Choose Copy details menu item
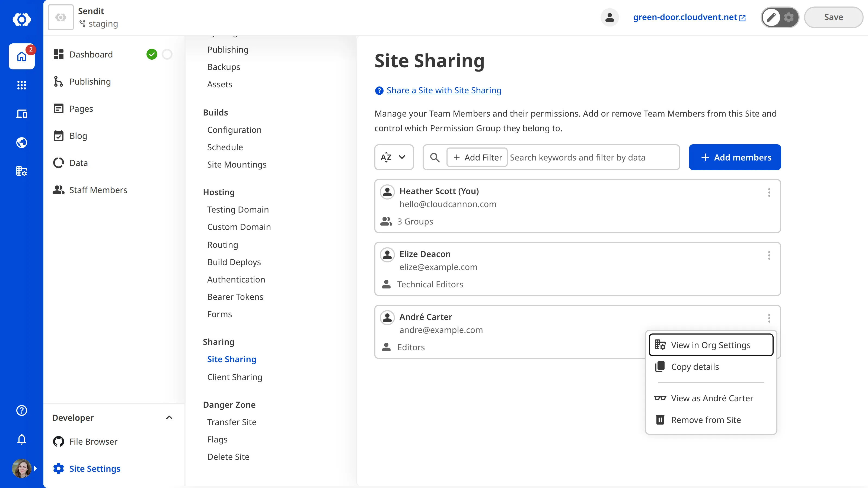 click(x=711, y=367)
